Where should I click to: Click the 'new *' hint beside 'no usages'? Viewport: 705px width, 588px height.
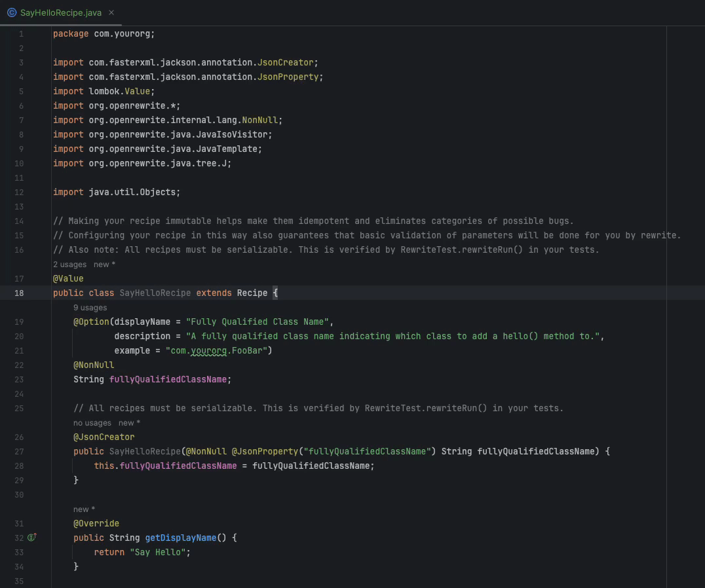(130, 423)
